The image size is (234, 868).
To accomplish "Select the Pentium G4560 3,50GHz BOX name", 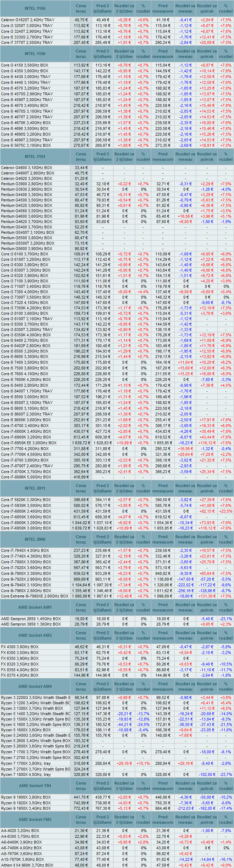I will pyautogui.click(x=27, y=211).
